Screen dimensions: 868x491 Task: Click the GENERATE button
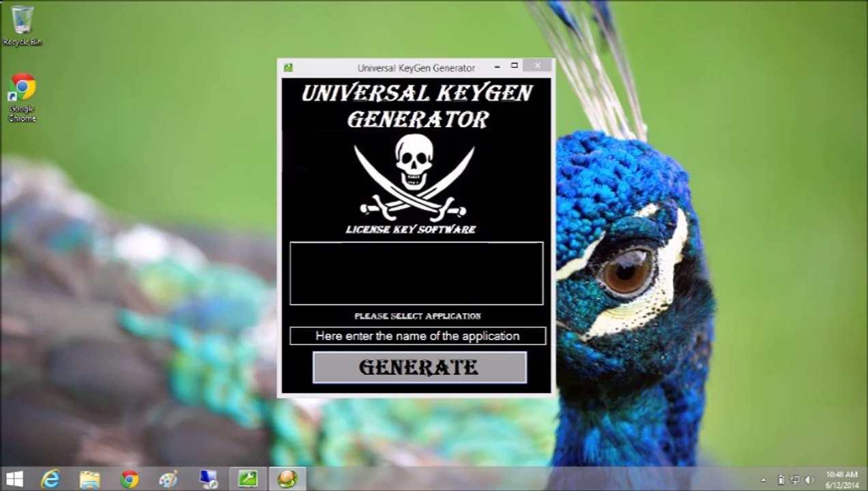coord(419,368)
